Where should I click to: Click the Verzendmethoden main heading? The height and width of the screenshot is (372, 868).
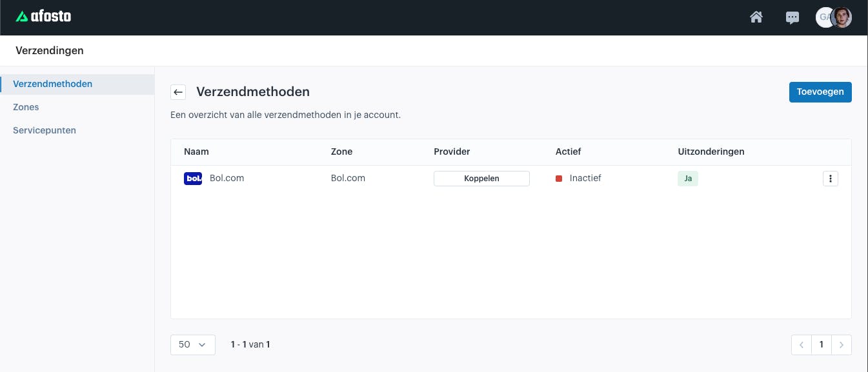[253, 92]
